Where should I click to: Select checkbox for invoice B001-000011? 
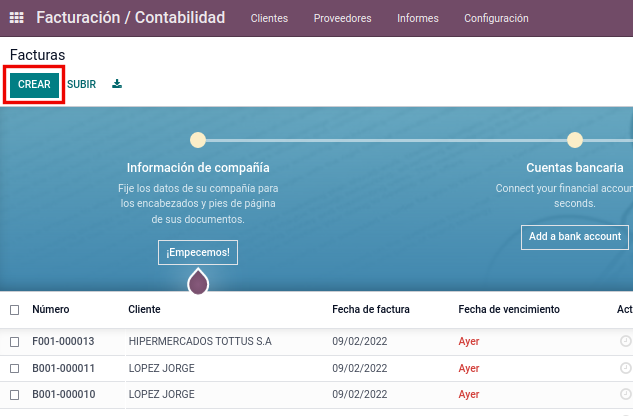[x=14, y=368]
